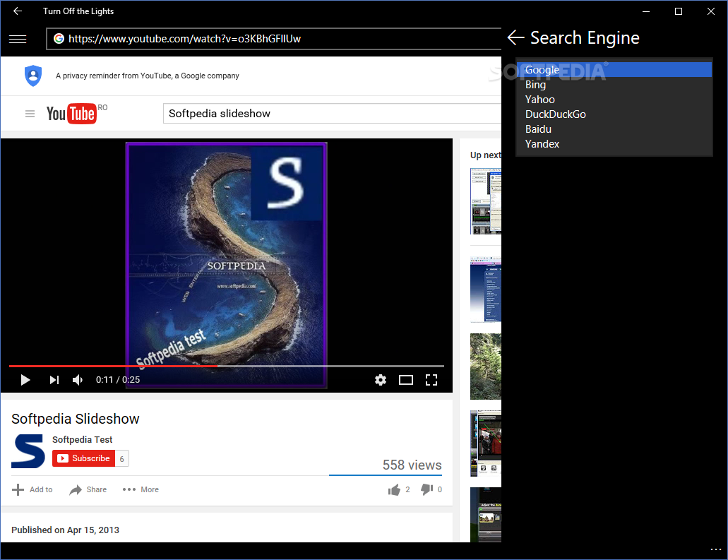Click the YouTube search box

pos(332,114)
